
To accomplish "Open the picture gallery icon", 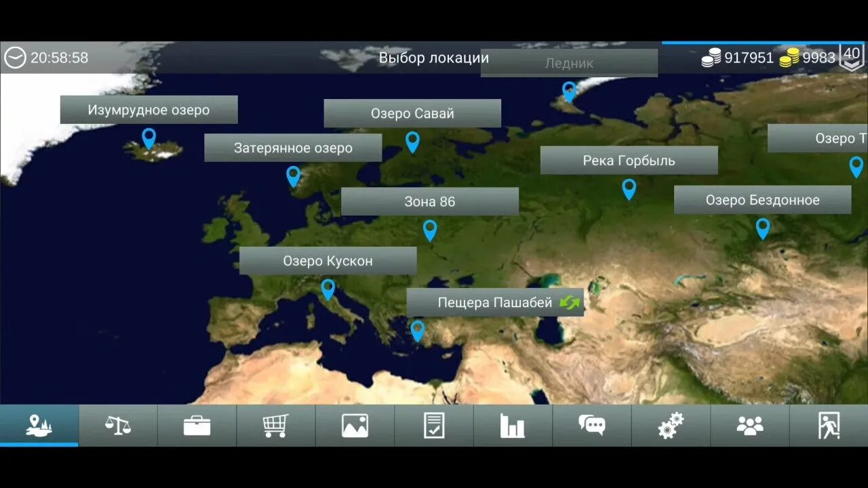I will click(355, 426).
